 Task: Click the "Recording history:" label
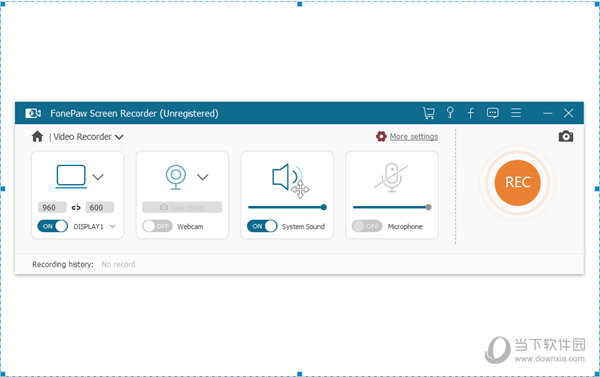click(x=63, y=264)
